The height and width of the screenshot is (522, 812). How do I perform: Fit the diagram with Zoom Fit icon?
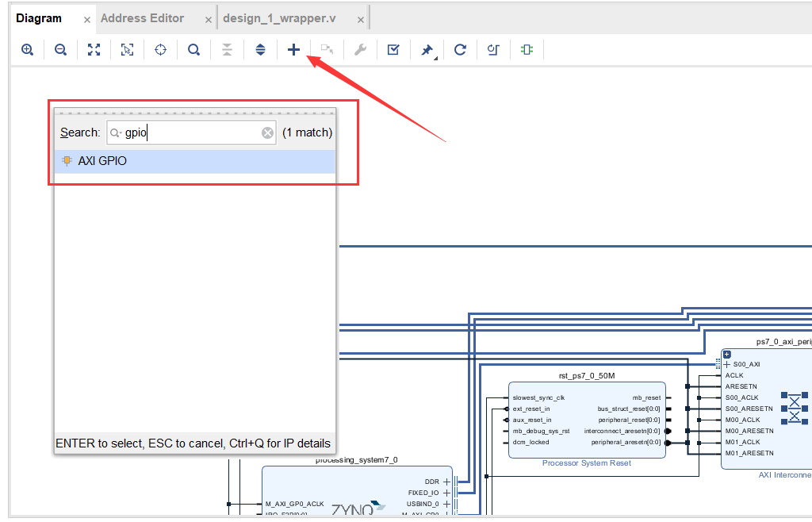[x=94, y=50]
